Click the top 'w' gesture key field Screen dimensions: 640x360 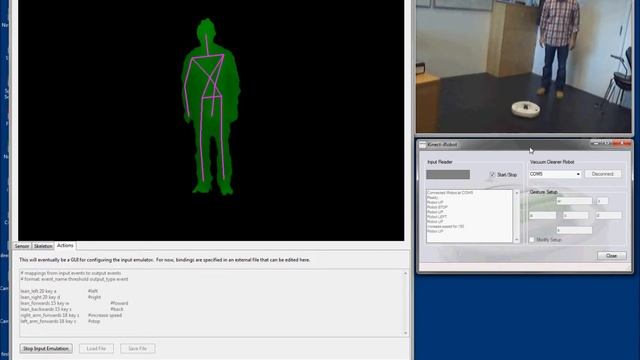coord(574,201)
